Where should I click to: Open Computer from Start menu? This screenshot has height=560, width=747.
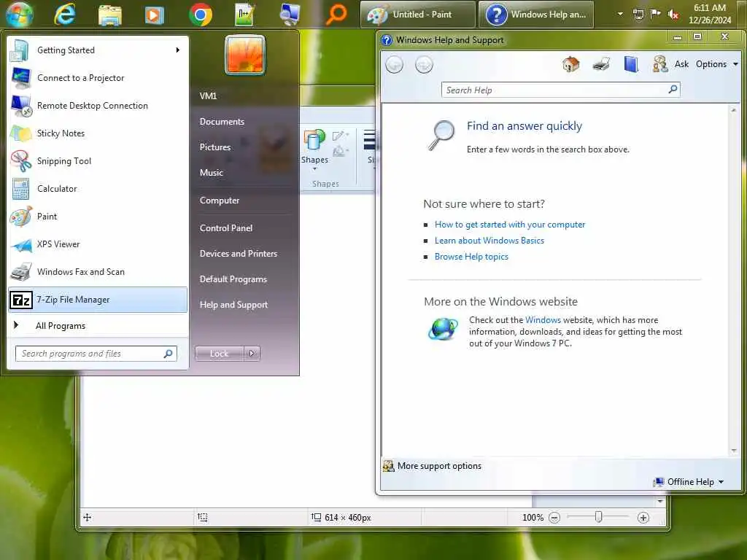[x=219, y=201]
